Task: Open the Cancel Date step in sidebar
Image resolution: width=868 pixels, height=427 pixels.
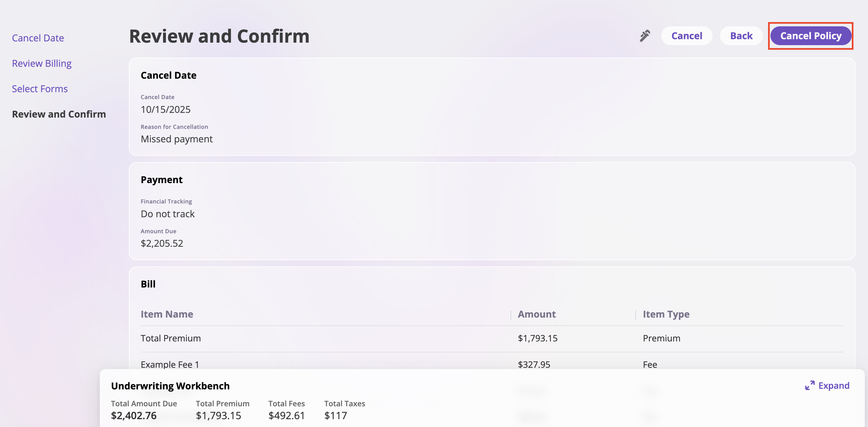Action: (x=38, y=38)
